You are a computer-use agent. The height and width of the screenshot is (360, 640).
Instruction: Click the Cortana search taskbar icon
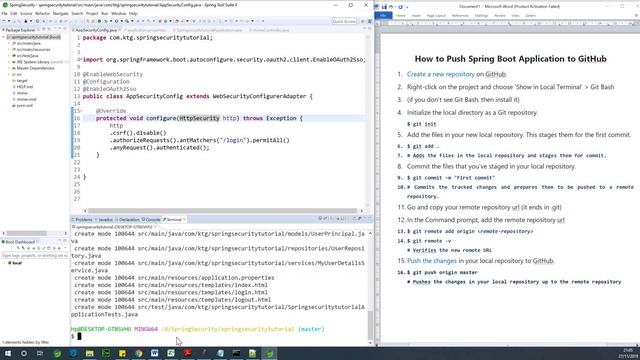24,353
